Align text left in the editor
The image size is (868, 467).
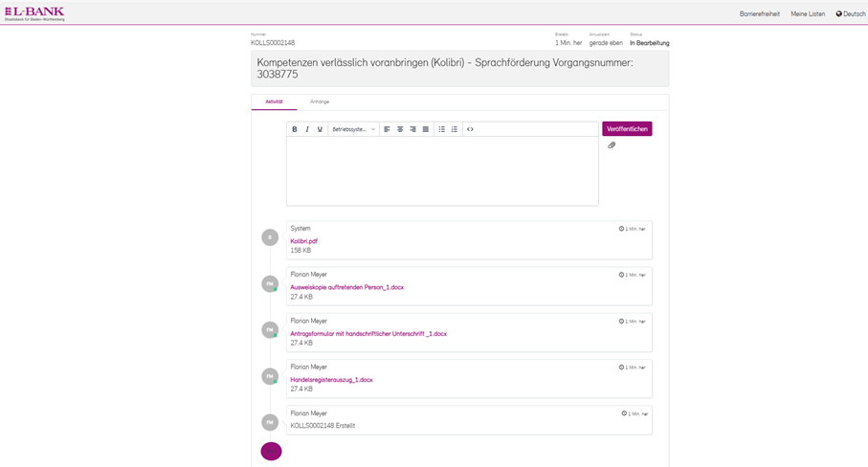(x=387, y=129)
